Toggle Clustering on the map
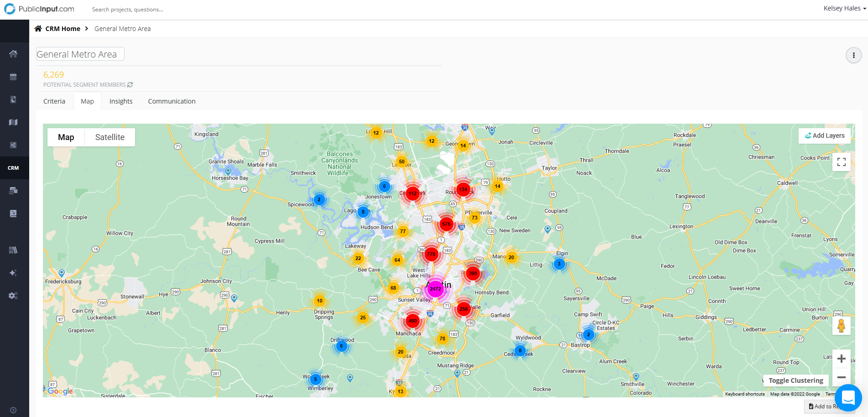Screen dimensions: 868x417 click(795, 381)
